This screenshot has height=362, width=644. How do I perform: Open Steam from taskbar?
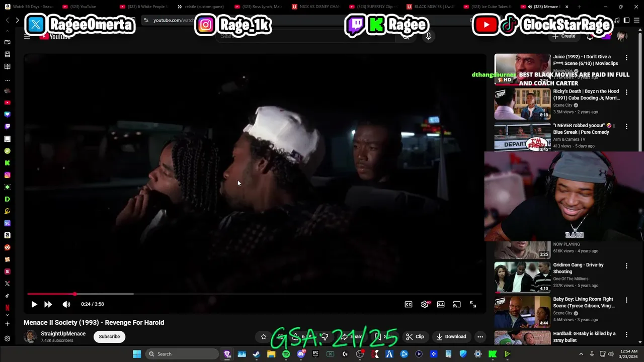pos(256,354)
